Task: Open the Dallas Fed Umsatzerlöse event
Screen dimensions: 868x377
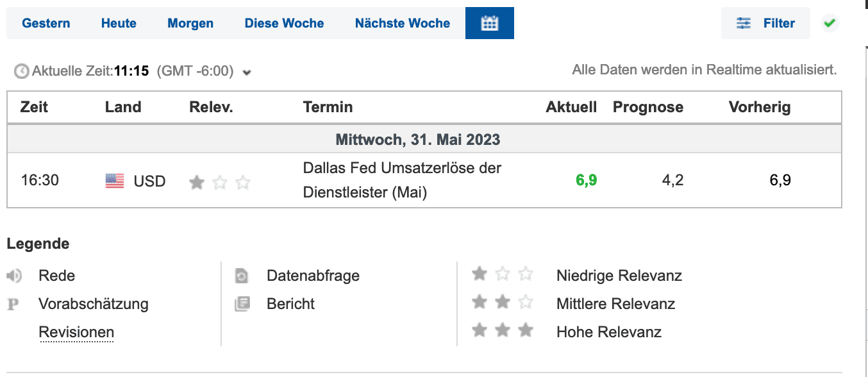Action: 402,180
